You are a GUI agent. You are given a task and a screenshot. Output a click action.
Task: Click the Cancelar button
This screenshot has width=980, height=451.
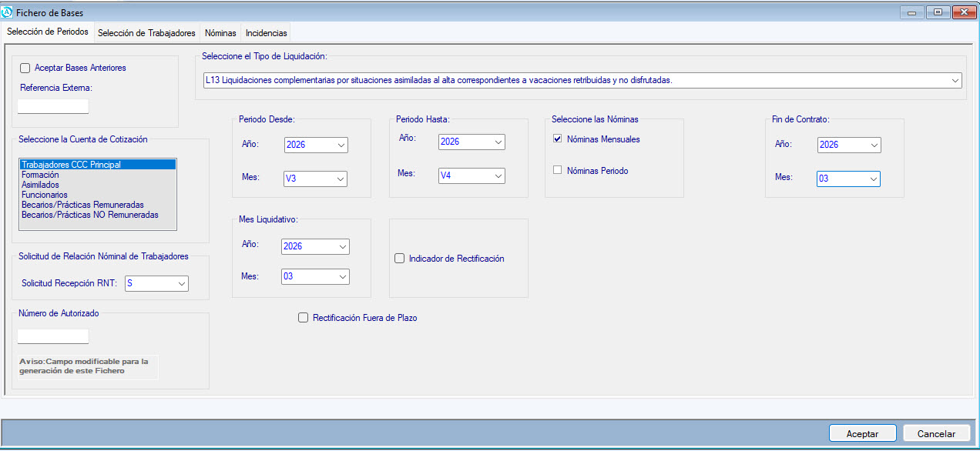(935, 433)
